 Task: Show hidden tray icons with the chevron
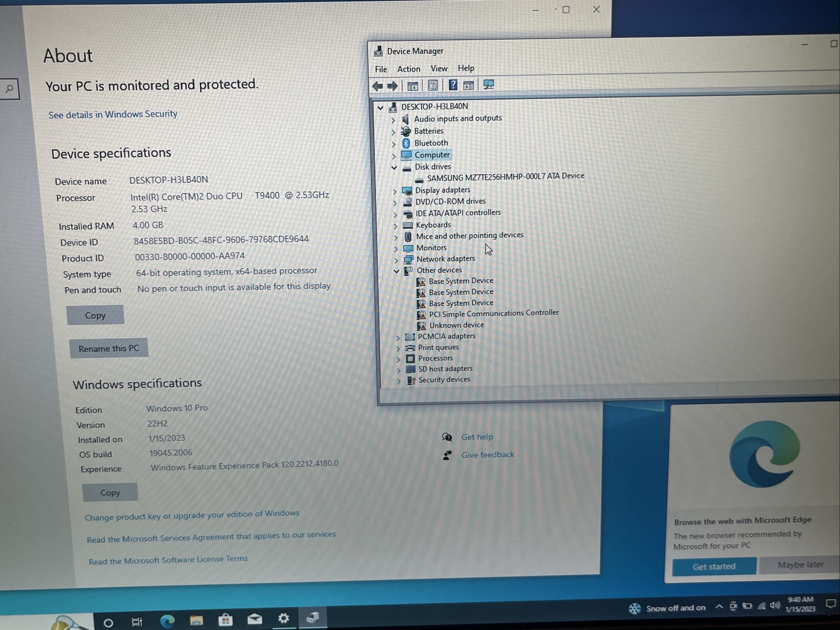(x=719, y=607)
